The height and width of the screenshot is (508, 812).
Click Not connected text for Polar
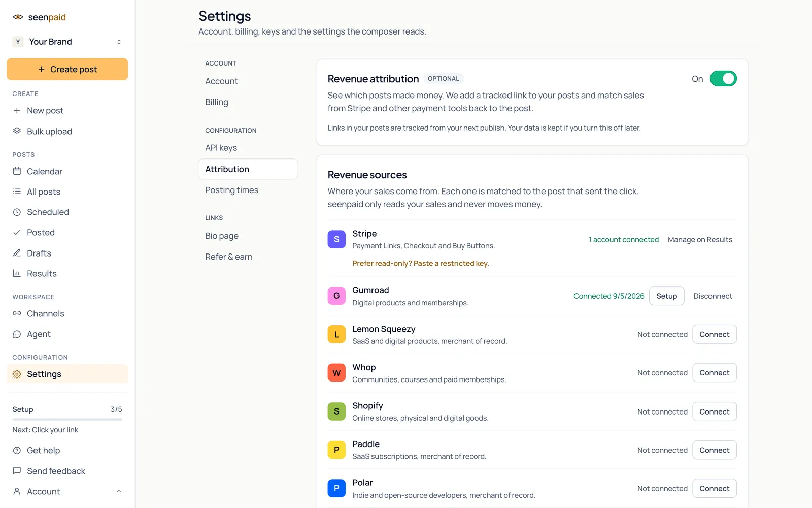[x=662, y=488]
